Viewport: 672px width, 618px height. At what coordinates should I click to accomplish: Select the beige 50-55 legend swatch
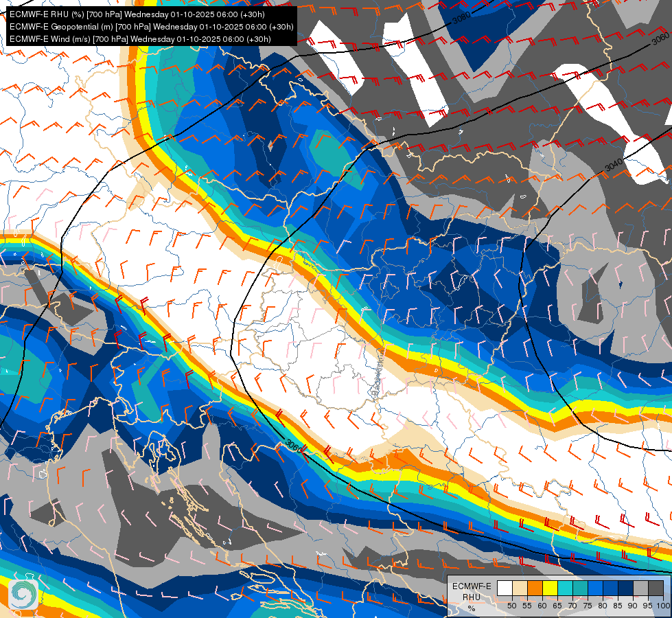[x=520, y=588]
